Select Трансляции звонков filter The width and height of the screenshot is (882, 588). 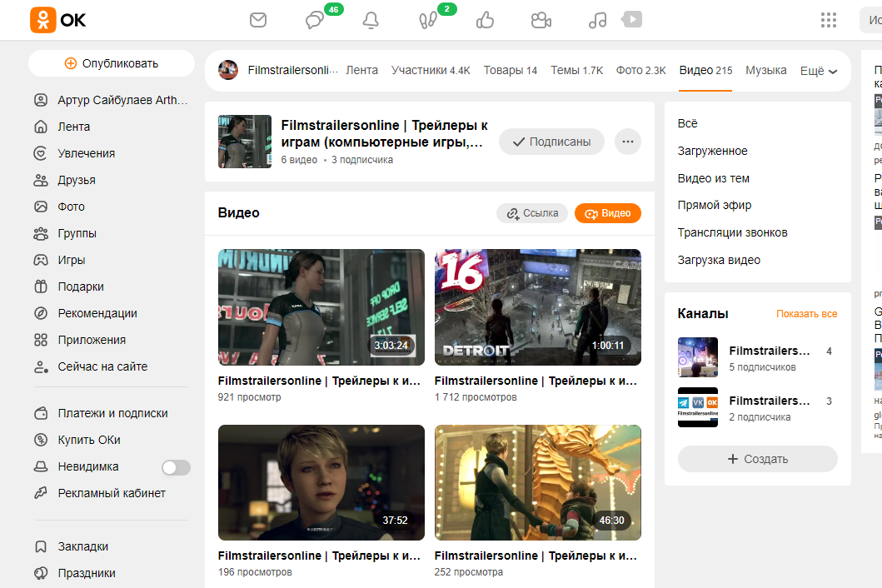click(x=732, y=232)
